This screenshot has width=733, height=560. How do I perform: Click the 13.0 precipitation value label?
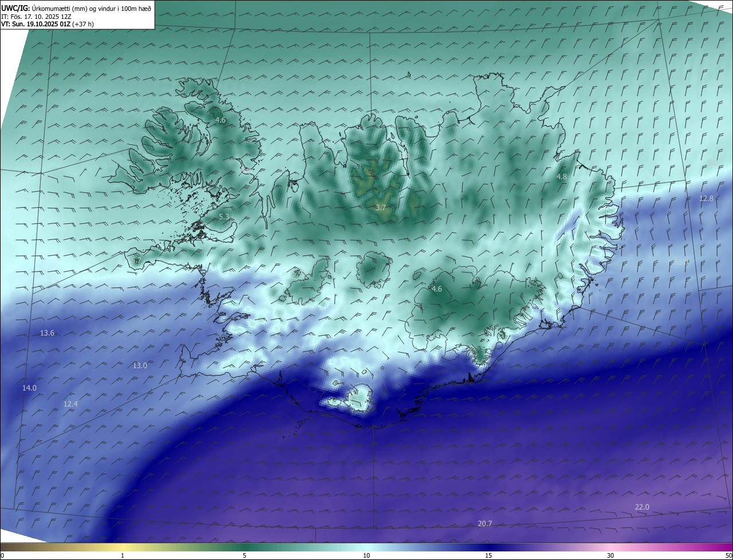click(x=140, y=365)
